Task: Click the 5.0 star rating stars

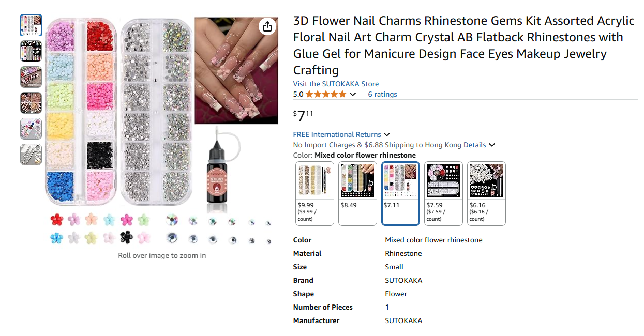Action: (x=325, y=94)
